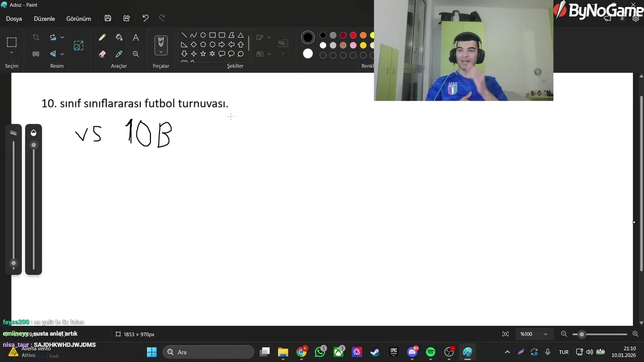Viewport: 644px width, 362px height.
Task: Choose the Five-point star shape
Action: tap(203, 53)
